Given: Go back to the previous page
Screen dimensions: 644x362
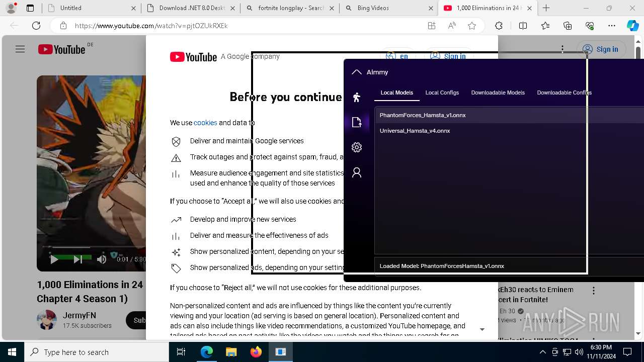Looking at the screenshot, I should (14, 26).
